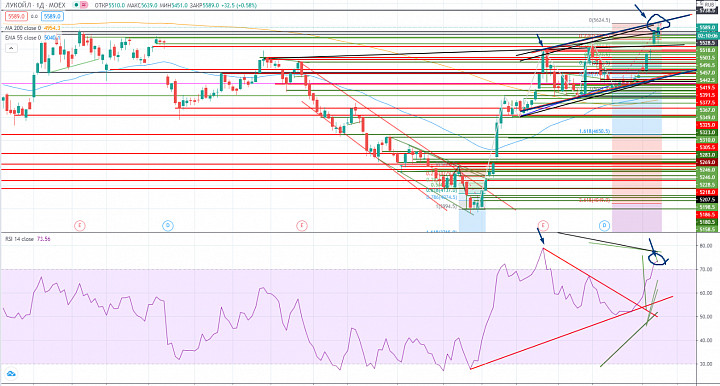The image size is (720, 386).
Task: Click the second red earnings E marker
Action: (x=302, y=225)
